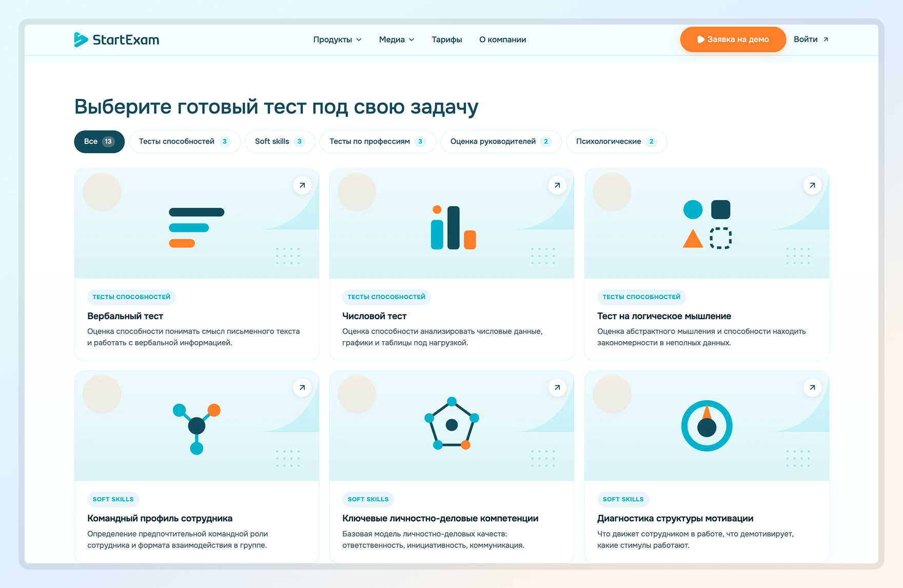Viewport: 903px width, 588px height.
Task: Open arrow icon on Вербальный тест card
Action: point(302,185)
